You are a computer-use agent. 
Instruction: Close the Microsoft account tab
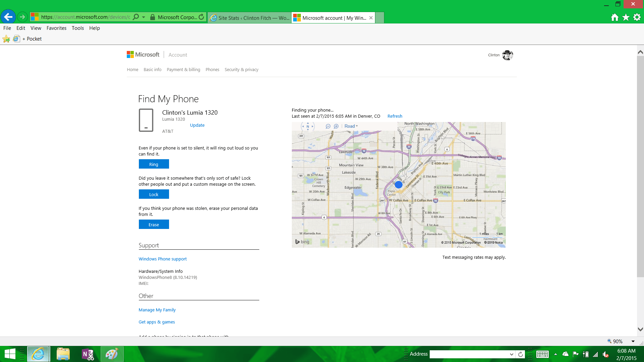tap(371, 18)
